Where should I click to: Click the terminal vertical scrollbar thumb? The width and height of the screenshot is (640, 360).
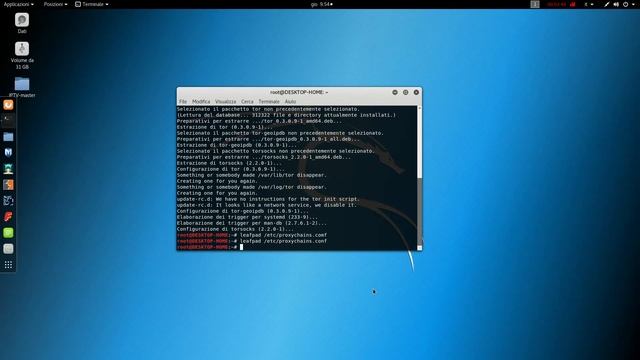(x=420, y=210)
